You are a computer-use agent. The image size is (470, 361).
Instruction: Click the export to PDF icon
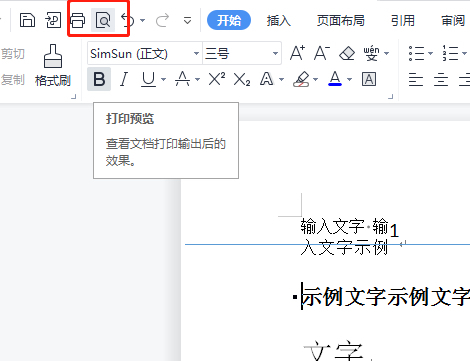(53, 20)
